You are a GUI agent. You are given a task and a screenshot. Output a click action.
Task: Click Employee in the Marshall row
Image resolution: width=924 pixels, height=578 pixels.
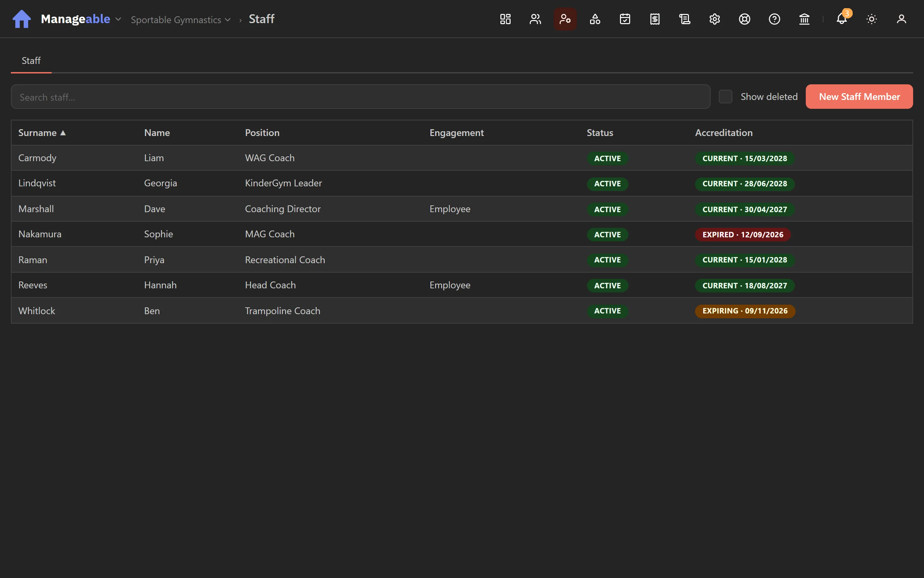click(x=450, y=209)
